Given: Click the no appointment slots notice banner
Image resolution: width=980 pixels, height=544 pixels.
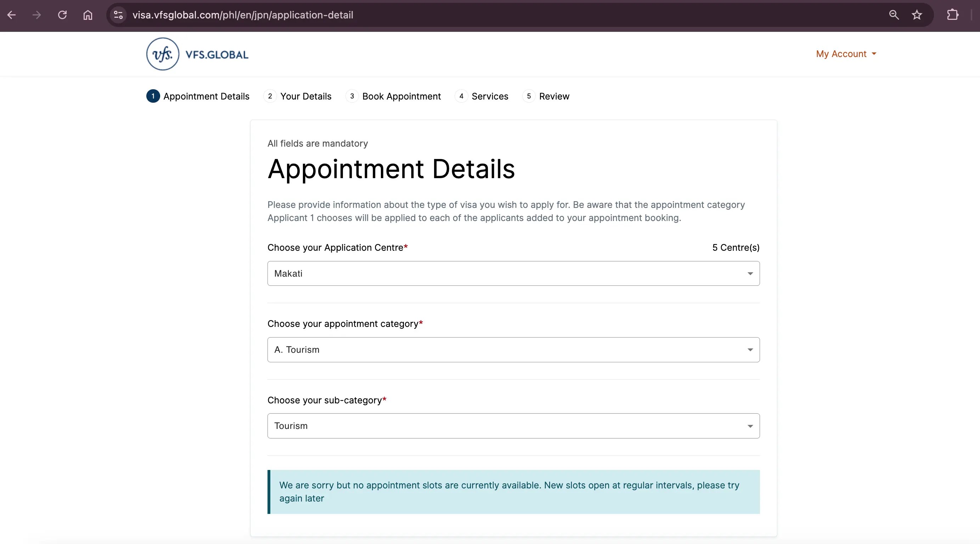Looking at the screenshot, I should coord(513,492).
